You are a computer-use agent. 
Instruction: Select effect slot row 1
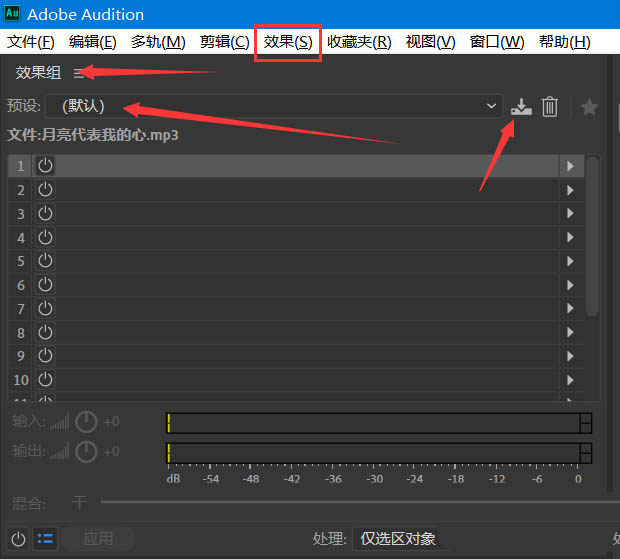(x=296, y=166)
